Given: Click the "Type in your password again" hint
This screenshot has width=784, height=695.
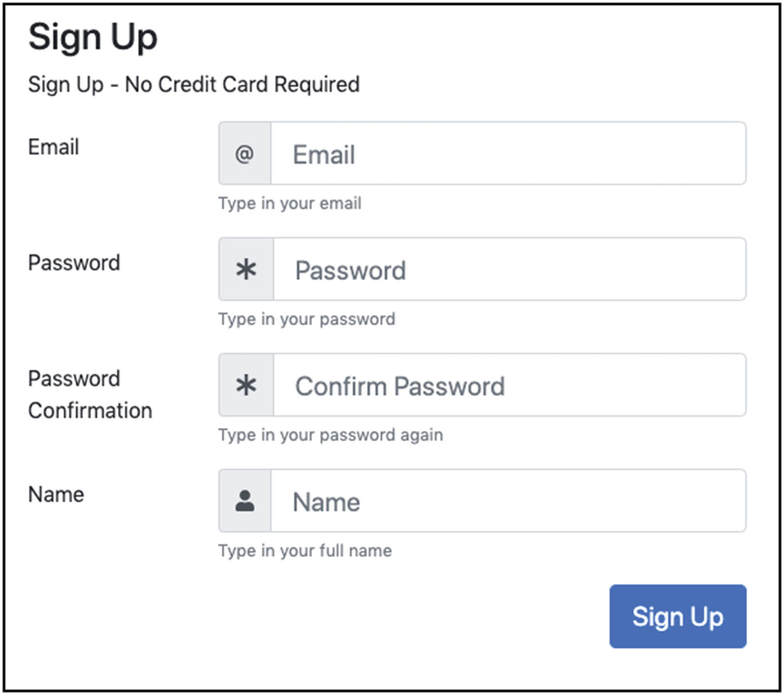Looking at the screenshot, I should coord(331,435).
